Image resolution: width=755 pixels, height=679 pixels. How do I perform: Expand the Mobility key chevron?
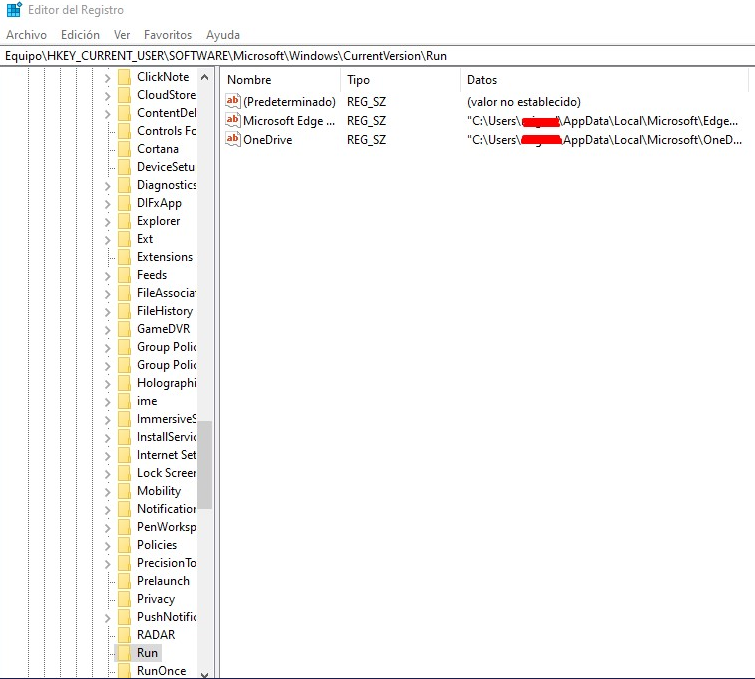tap(107, 491)
